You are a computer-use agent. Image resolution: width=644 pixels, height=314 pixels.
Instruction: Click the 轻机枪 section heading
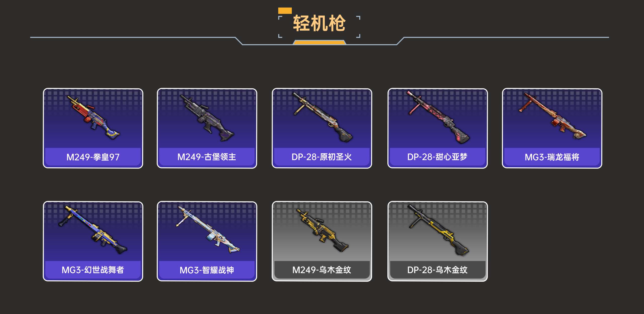(x=319, y=23)
